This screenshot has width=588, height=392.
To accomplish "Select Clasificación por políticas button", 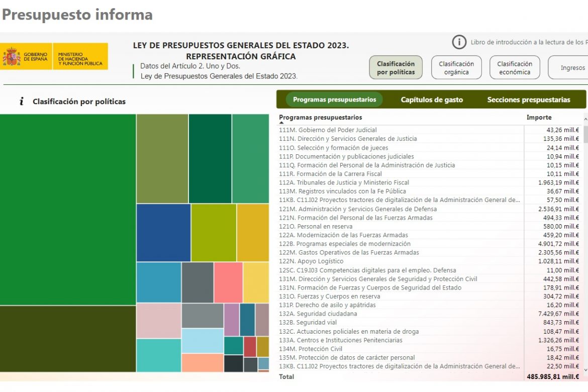I will [x=396, y=67].
